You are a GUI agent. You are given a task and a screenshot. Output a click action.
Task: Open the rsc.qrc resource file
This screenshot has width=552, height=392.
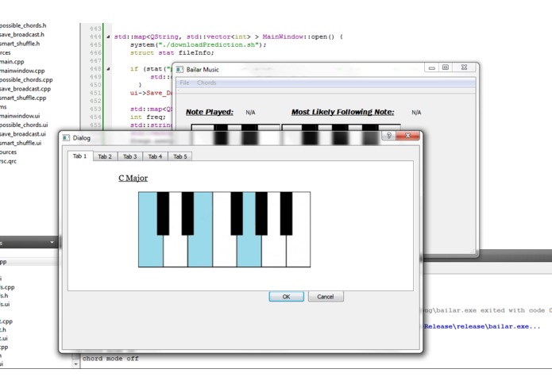(8, 161)
